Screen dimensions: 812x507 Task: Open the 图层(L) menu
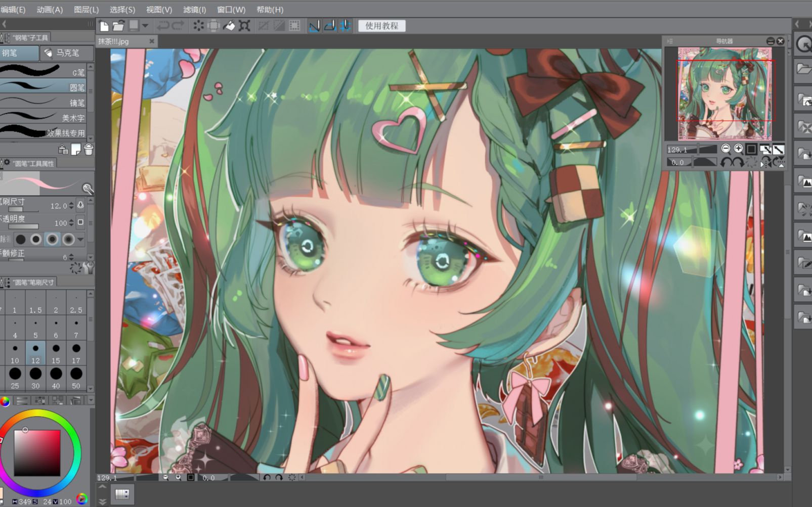[86, 10]
